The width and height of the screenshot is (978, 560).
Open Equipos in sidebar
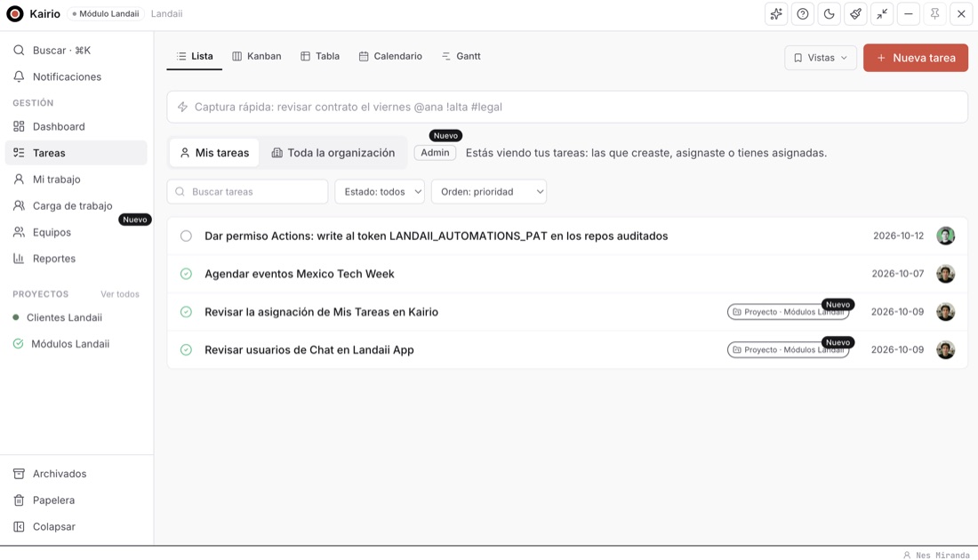click(76, 233)
